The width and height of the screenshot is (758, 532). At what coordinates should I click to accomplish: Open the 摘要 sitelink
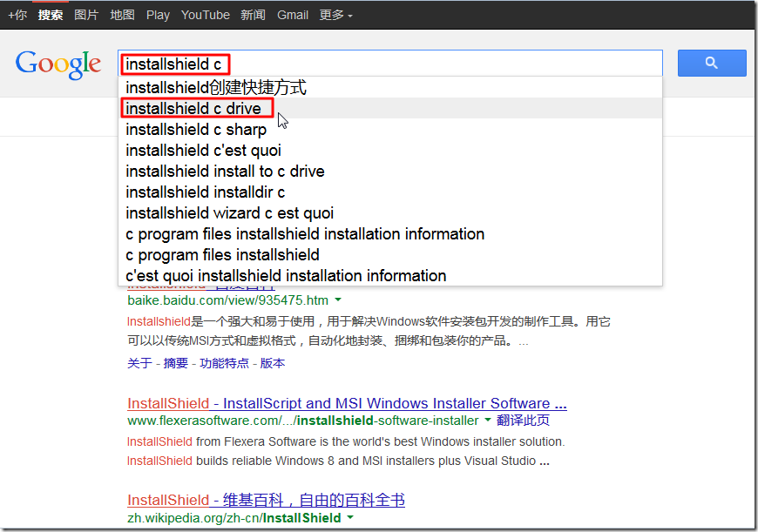[x=175, y=363]
